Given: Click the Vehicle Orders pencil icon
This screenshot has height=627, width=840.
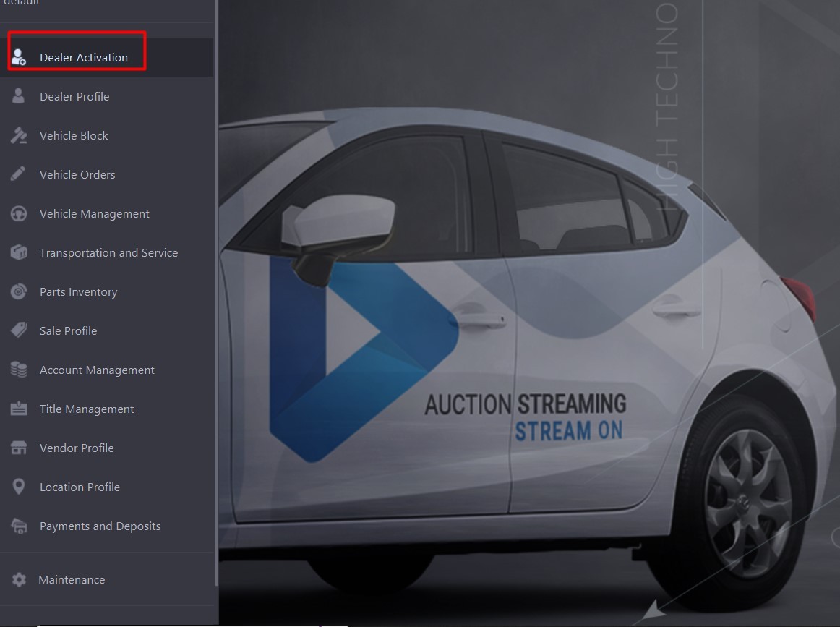Looking at the screenshot, I should point(19,174).
